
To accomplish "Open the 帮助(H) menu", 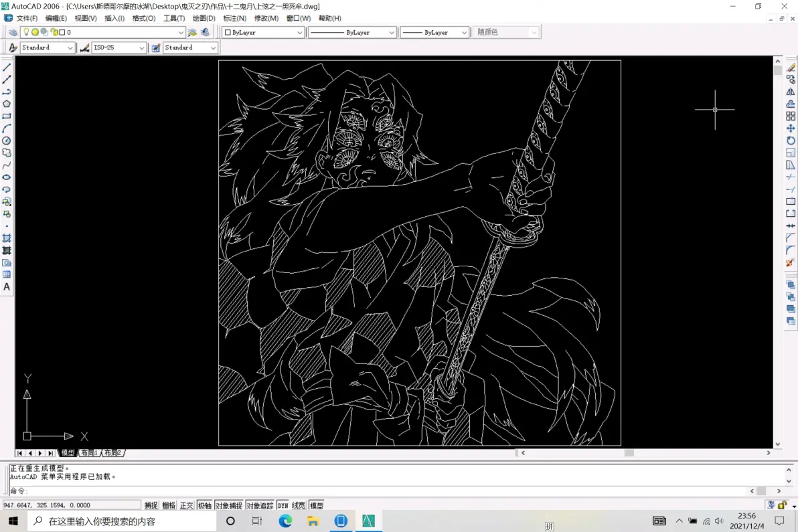I will [330, 18].
